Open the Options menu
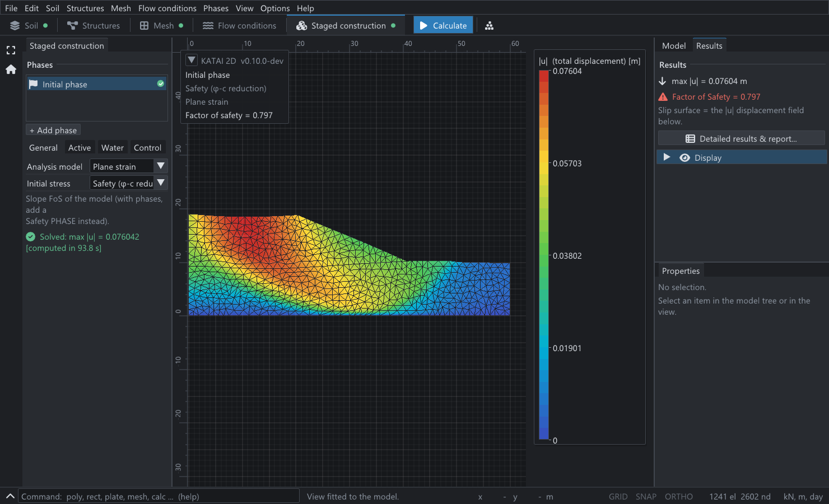Screen dimensions: 829x504 pos(275,8)
